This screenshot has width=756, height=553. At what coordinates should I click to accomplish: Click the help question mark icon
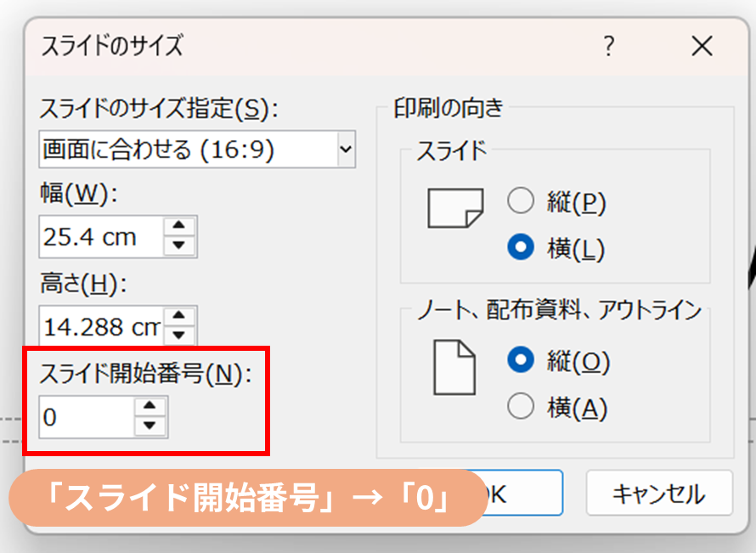coord(608,46)
